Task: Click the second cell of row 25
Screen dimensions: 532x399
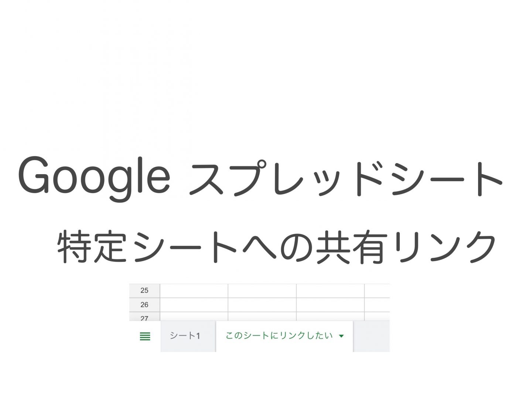Action: coord(262,291)
